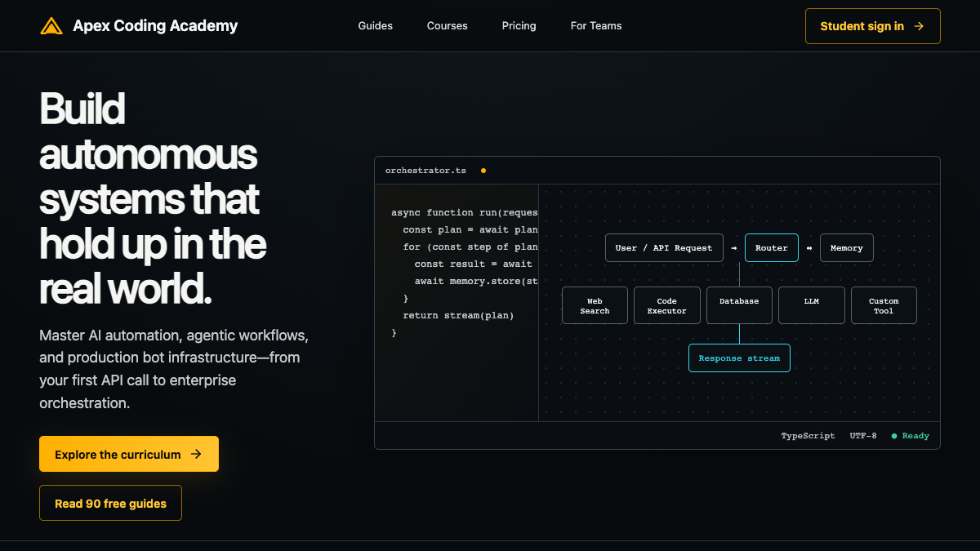Click the Custom Tool box
The width and height of the screenshot is (980, 551).
[884, 305]
